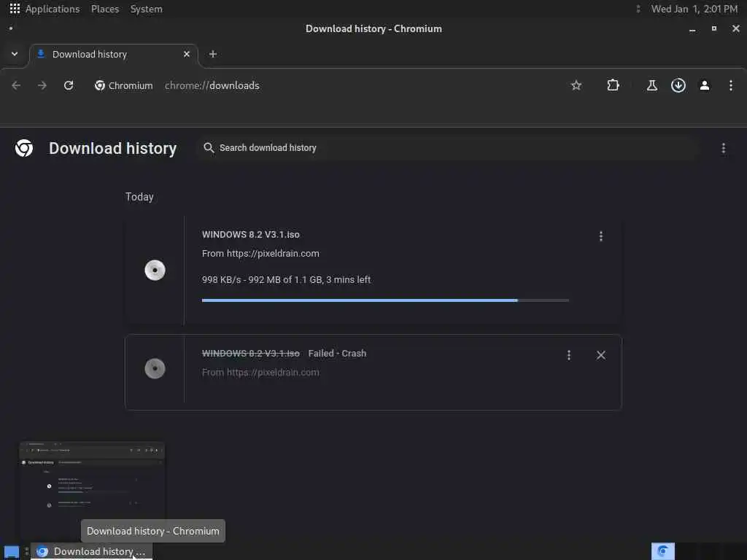This screenshot has height=560, width=747.
Task: Click the 998 KB/s download status text
Action: tap(286, 279)
